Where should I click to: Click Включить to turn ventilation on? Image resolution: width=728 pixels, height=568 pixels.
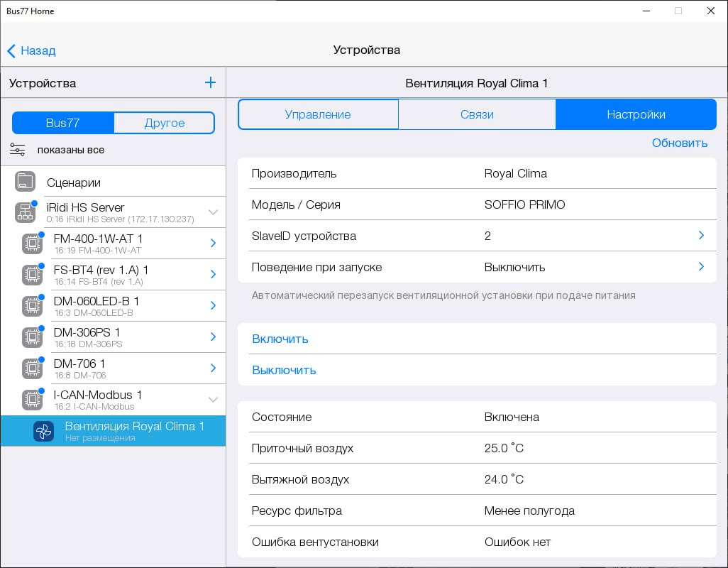(280, 339)
